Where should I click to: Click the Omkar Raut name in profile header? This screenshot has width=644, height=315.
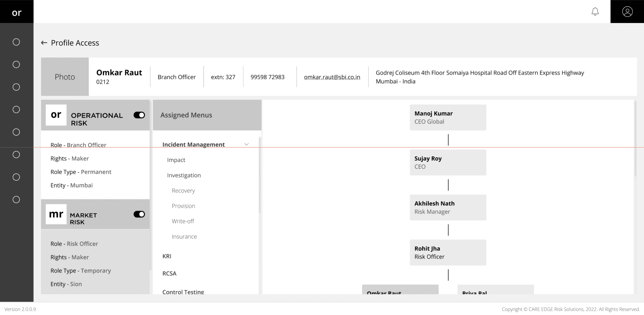119,72
